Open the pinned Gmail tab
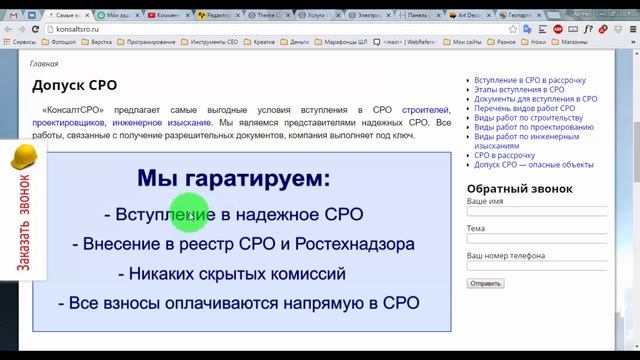640x360 pixels. 13,16
